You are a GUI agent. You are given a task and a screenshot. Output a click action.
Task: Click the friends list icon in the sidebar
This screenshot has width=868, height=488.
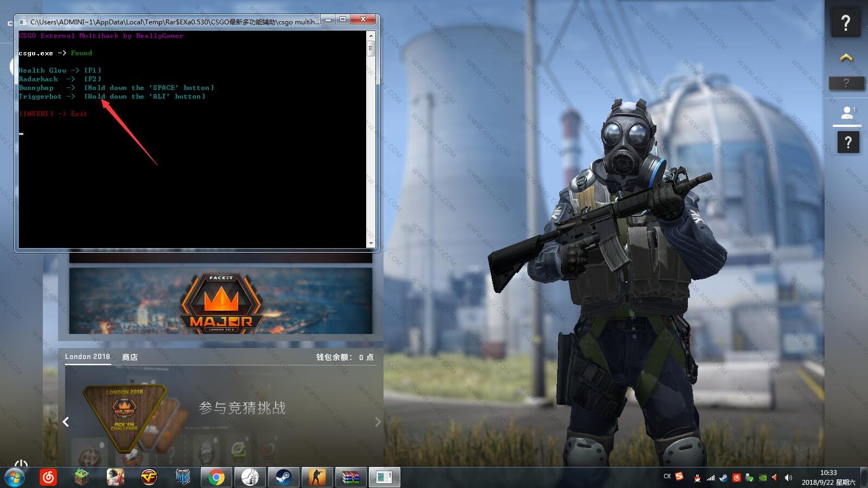(846, 113)
